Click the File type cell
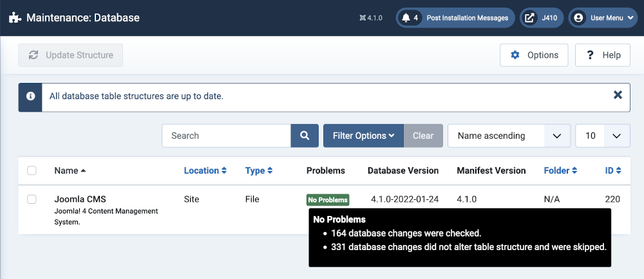The width and height of the screenshot is (644, 279). pos(252,199)
